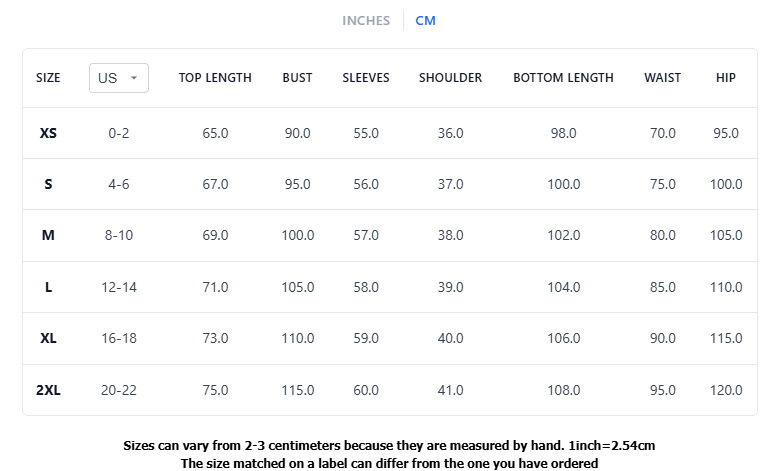Click the BUST column header
This screenshot has height=471, width=780.
[x=297, y=78]
